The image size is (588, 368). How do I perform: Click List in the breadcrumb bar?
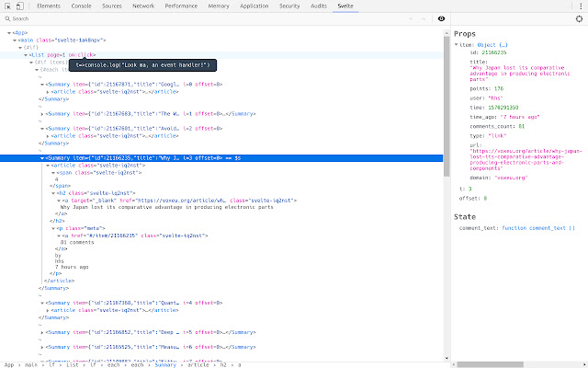(73, 364)
